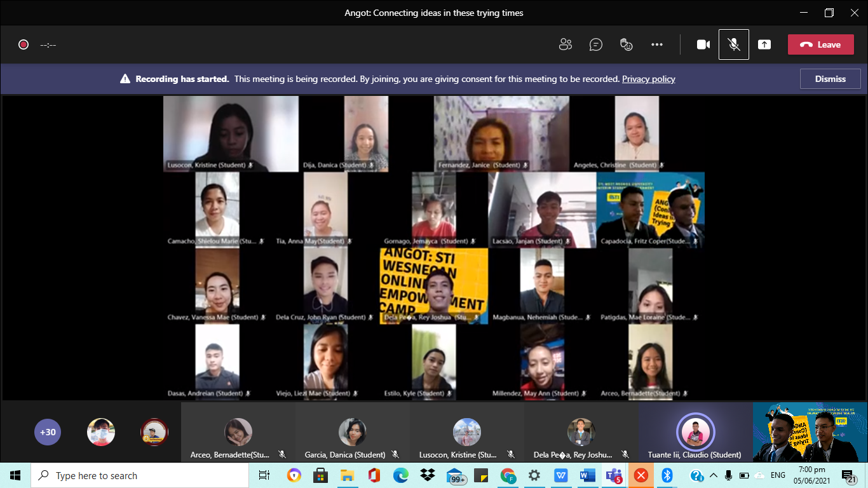The width and height of the screenshot is (868, 488).
Task: Expand the +30 additional participants list
Action: click(48, 432)
